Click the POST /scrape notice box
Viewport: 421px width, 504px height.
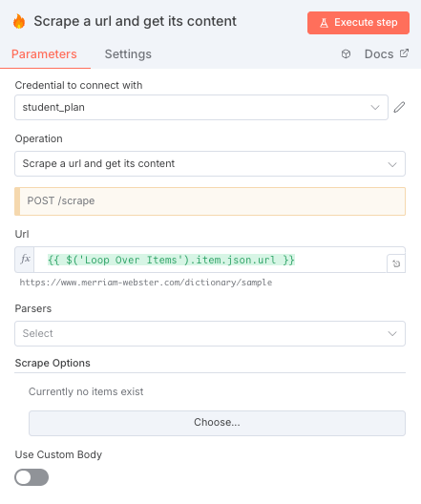pyautogui.click(x=210, y=201)
